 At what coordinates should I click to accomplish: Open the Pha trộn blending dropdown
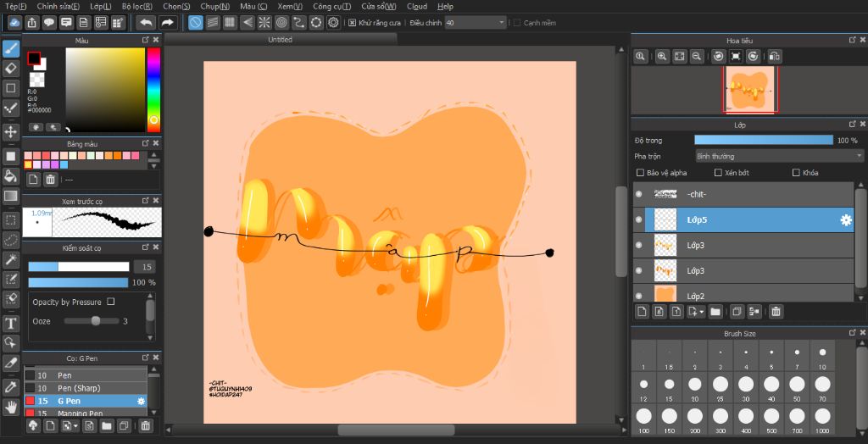coord(780,156)
